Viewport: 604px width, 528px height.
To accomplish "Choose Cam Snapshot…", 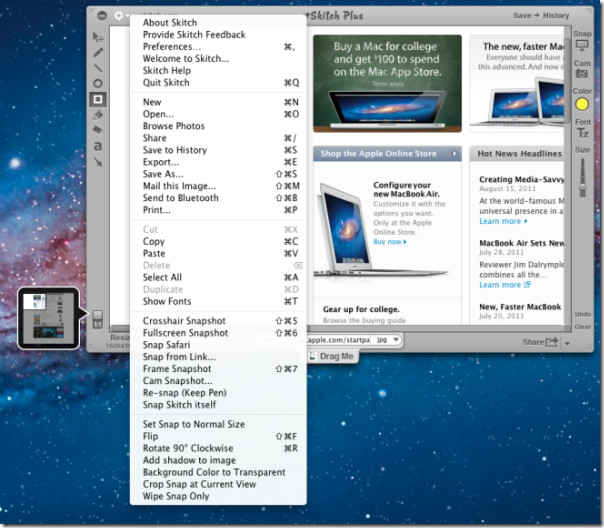I will click(218, 380).
